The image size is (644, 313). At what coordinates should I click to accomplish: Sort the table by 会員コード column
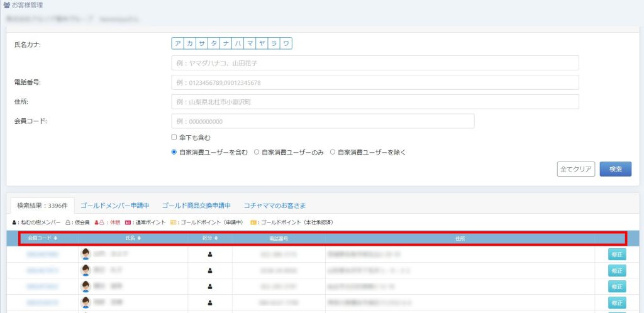pyautogui.click(x=43, y=238)
